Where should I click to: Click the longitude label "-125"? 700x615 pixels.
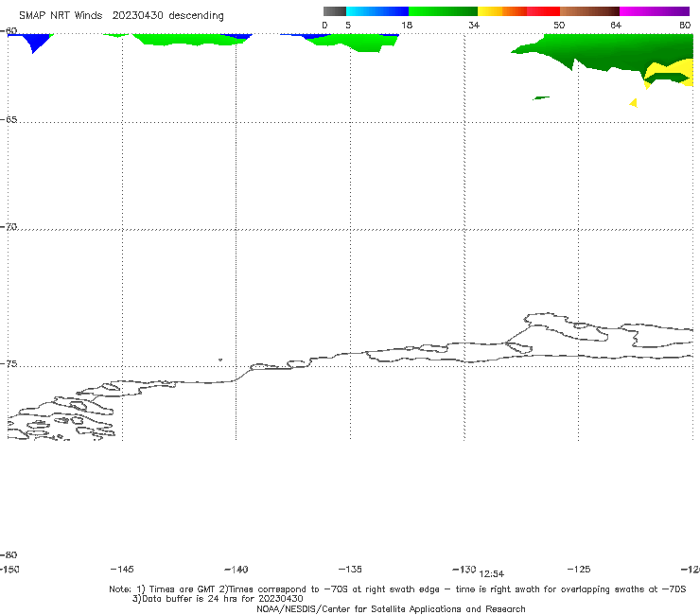(x=579, y=569)
